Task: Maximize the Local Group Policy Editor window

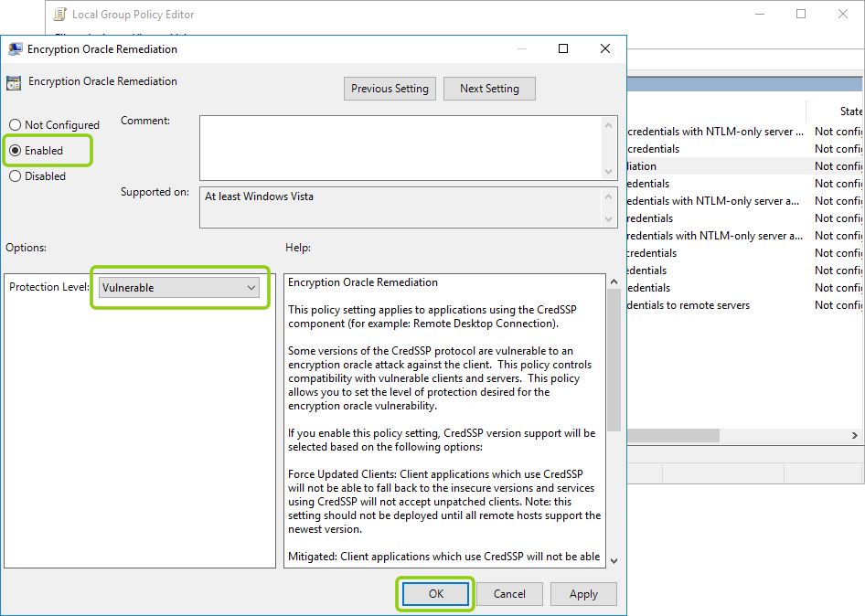Action: point(801,14)
